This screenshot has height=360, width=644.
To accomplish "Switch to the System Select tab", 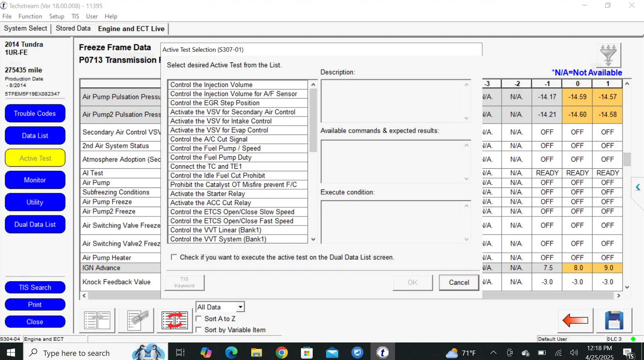I will point(25,28).
